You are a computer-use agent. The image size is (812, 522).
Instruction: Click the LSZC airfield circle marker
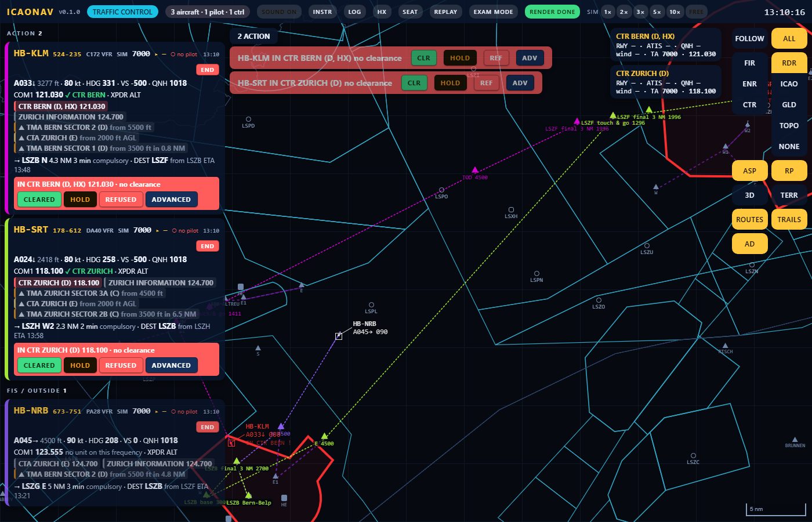(693, 456)
